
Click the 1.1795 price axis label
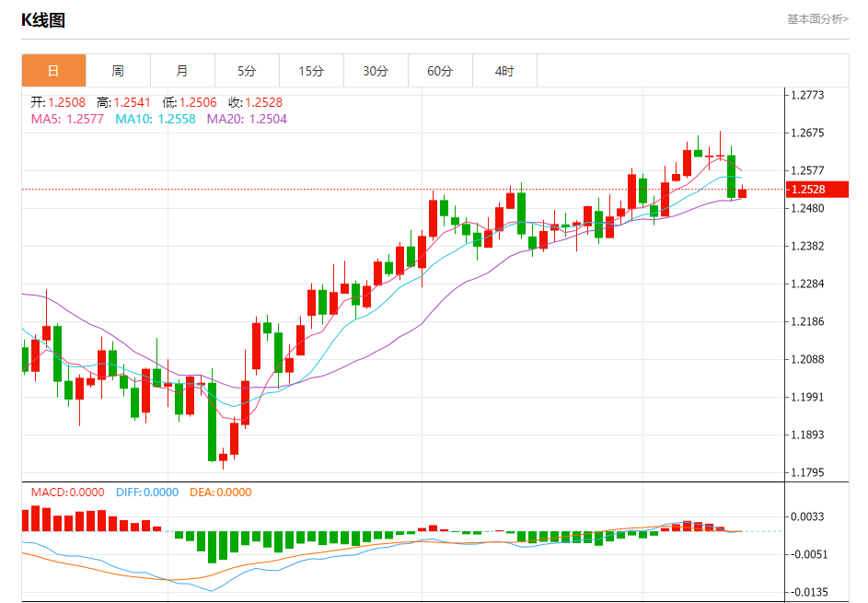tap(807, 472)
